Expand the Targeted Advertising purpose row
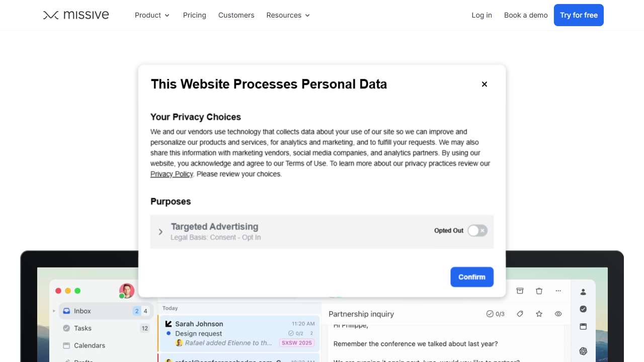 160,232
